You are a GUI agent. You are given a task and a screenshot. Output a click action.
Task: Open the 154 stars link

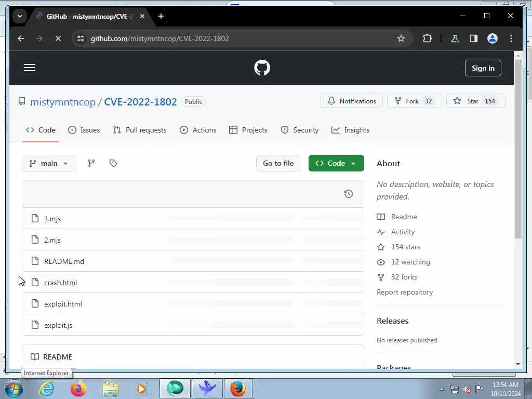point(398,247)
